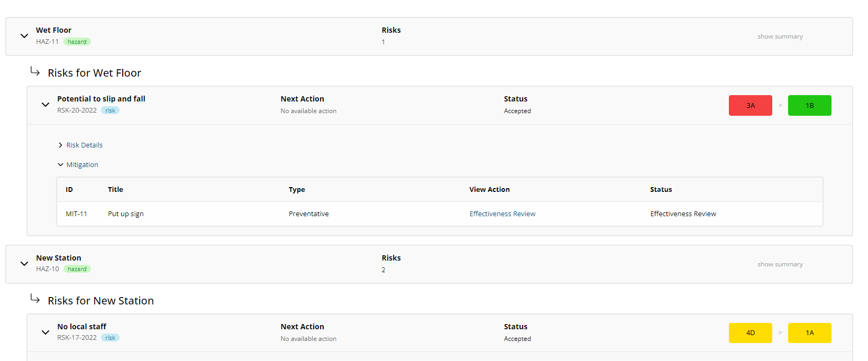Collapse the New Station hazard row
Image resolution: width=868 pixels, height=361 pixels.
[24, 263]
